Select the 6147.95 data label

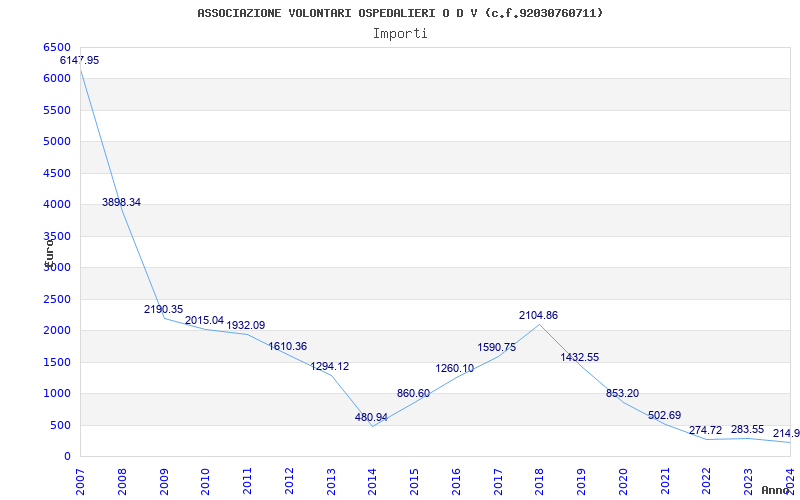[x=80, y=60]
